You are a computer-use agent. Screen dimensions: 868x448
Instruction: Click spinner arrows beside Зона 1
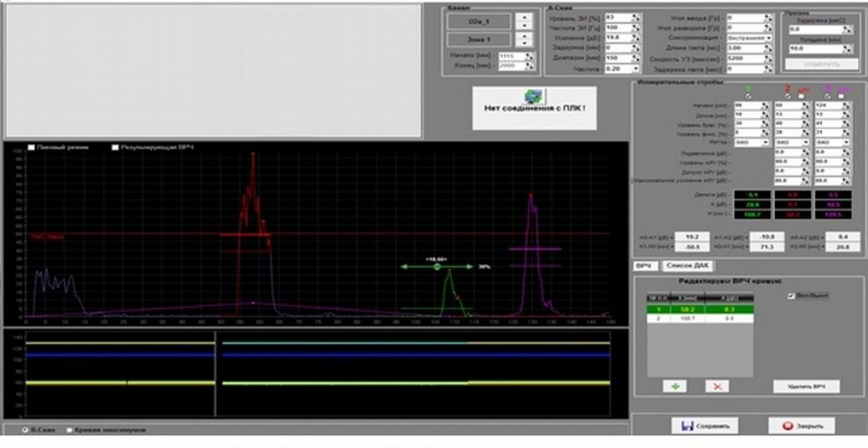pyautogui.click(x=524, y=40)
